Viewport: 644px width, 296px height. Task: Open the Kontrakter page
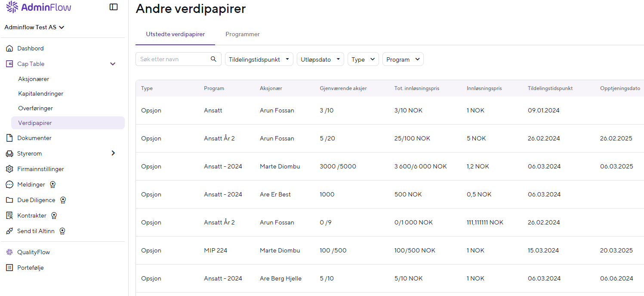coord(32,215)
